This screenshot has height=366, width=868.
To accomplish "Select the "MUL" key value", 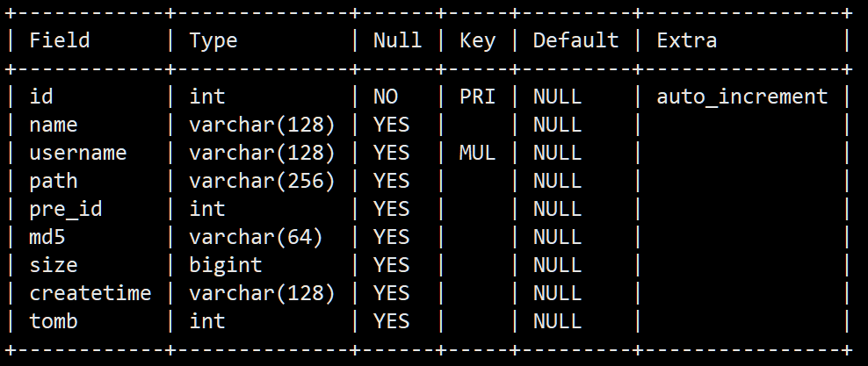I will click(477, 153).
